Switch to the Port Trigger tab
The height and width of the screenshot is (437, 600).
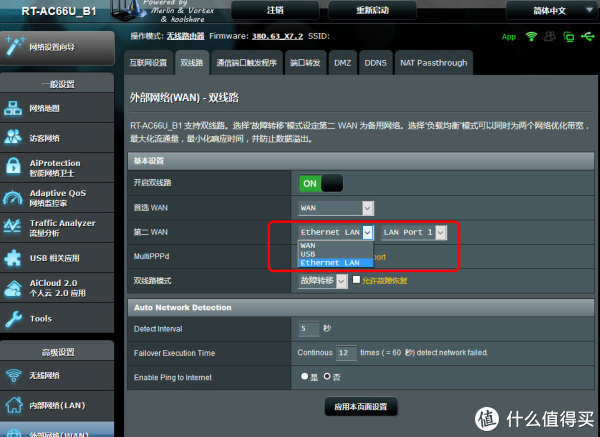coord(246,63)
